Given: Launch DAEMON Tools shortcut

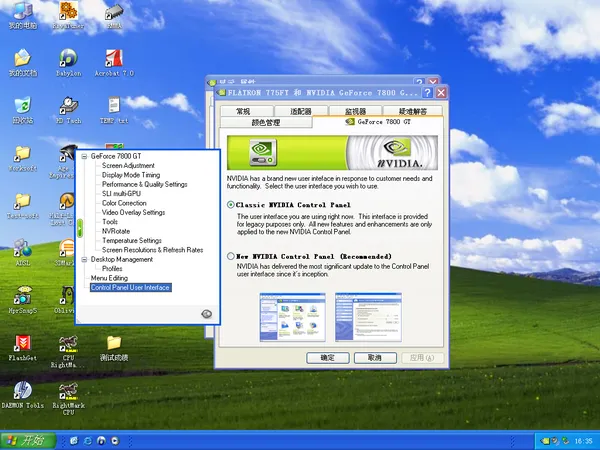Looking at the screenshot, I should [x=23, y=395].
